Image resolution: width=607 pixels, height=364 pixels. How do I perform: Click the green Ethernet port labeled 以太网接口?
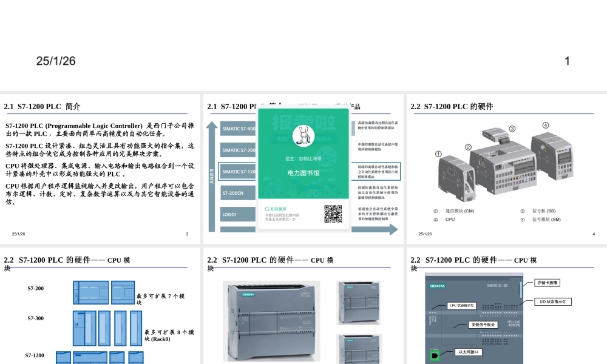tap(435, 354)
